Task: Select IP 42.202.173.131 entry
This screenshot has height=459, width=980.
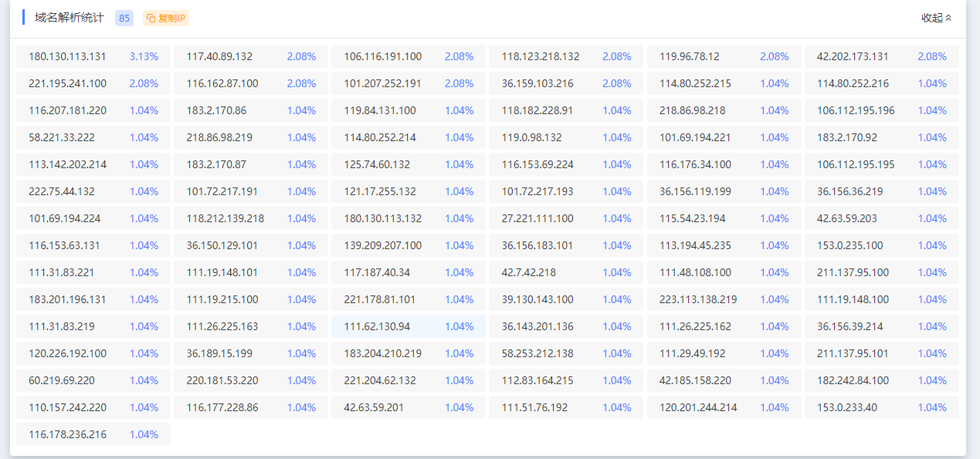Action: point(881,56)
